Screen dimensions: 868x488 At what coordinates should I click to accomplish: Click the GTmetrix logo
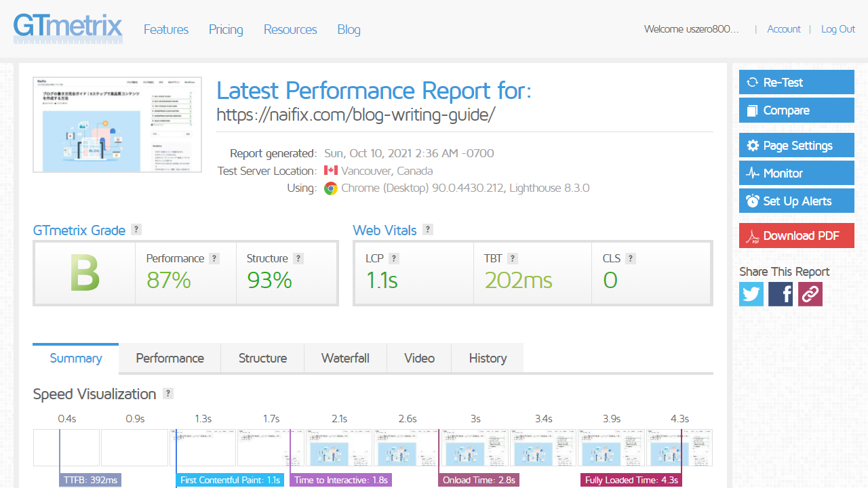coord(68,28)
